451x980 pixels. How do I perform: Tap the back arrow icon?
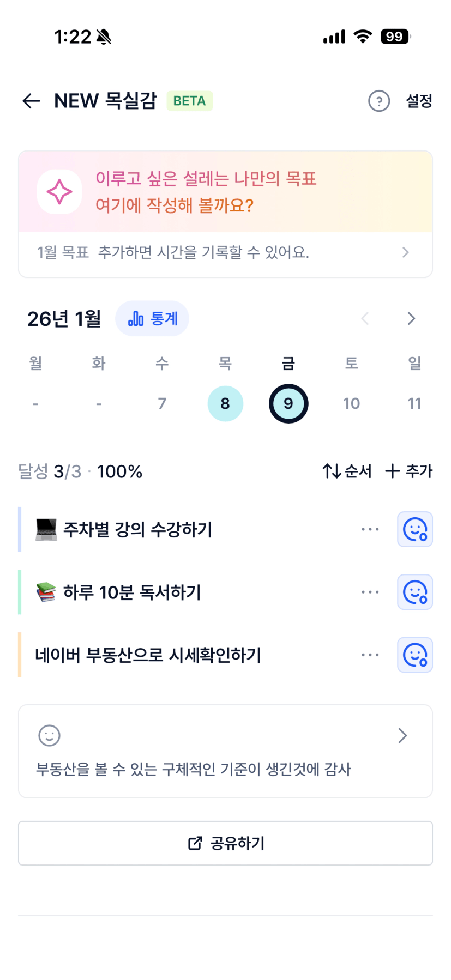coord(31,101)
